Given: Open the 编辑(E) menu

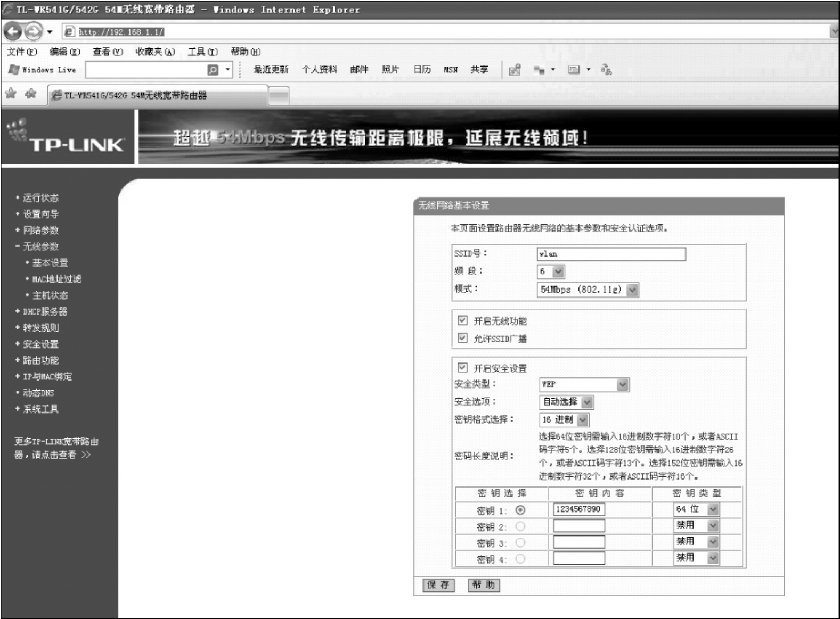Looking at the screenshot, I should 64,52.
